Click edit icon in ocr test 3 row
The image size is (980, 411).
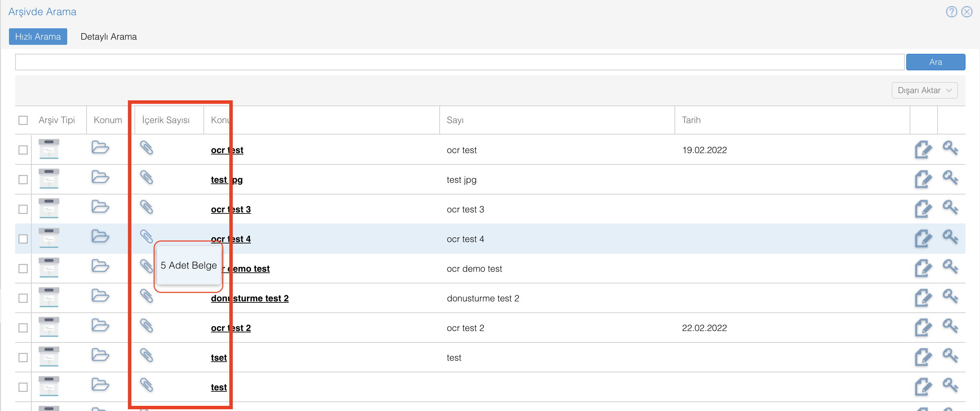click(x=923, y=209)
